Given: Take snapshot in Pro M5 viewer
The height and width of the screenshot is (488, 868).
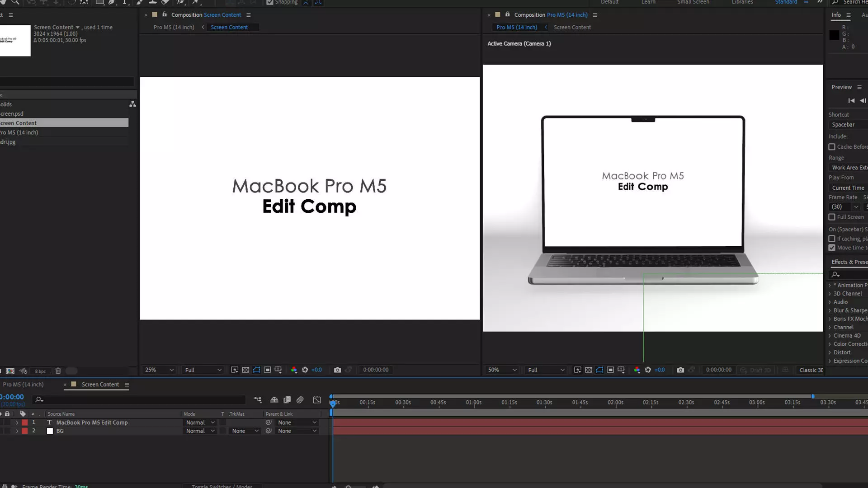Looking at the screenshot, I should 680,370.
